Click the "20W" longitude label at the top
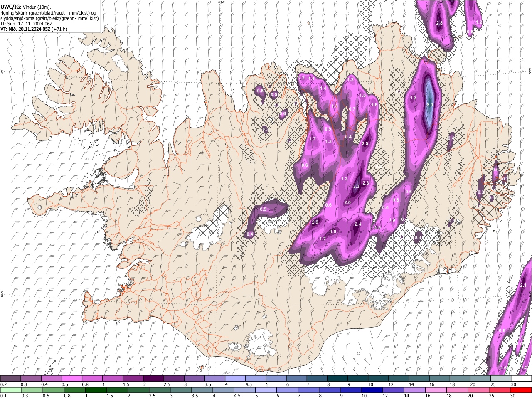This screenshot has width=532, height=399. [x=221, y=2]
